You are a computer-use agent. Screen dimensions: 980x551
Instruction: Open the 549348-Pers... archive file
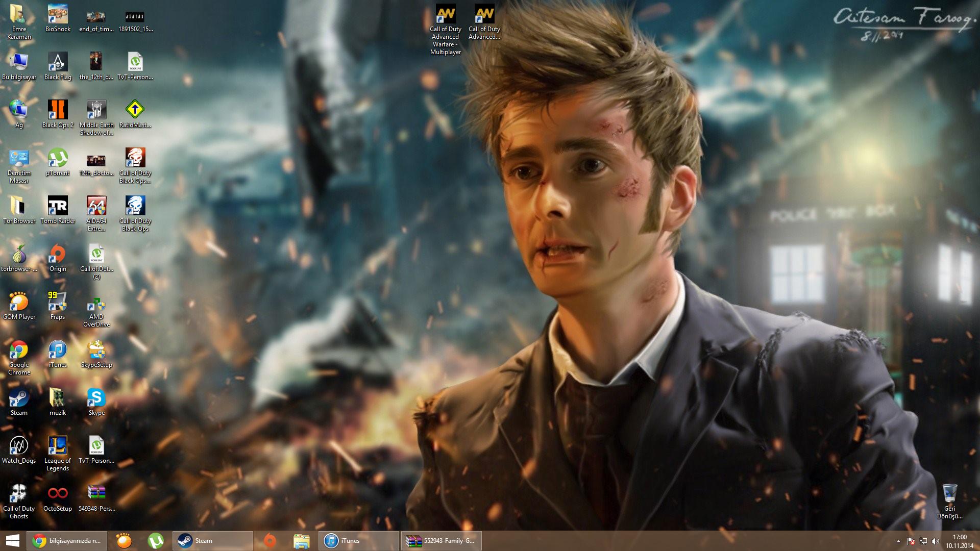pos(96,497)
